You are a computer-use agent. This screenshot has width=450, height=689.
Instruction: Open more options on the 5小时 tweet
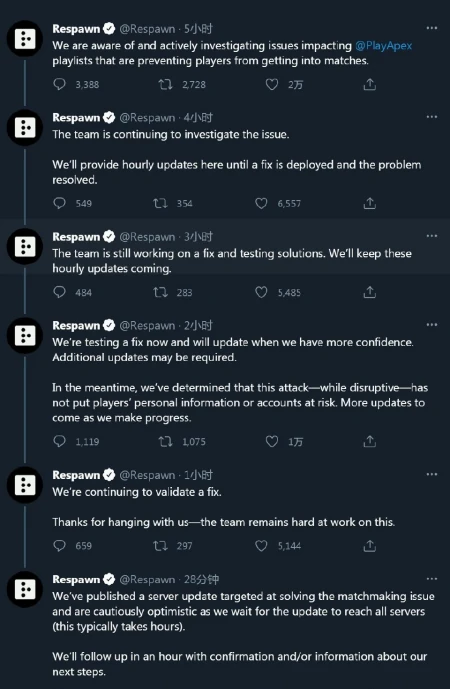click(x=432, y=28)
